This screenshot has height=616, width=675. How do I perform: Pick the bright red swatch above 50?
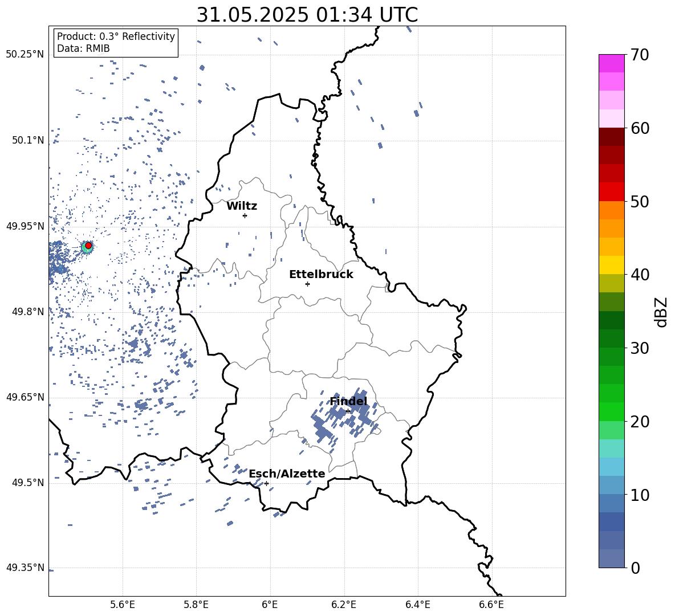click(611, 192)
